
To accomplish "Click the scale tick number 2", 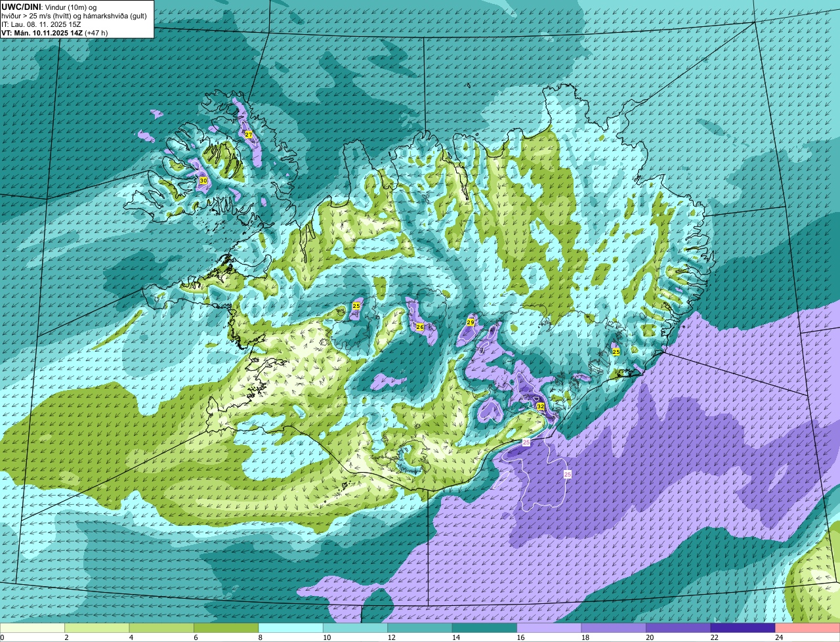I will point(66,637).
